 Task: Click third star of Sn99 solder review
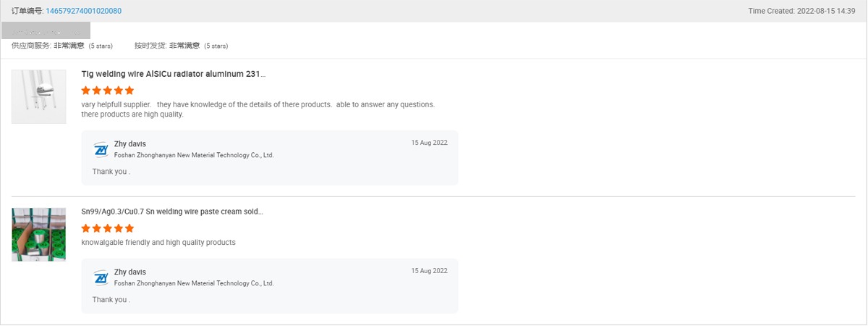[x=108, y=228]
